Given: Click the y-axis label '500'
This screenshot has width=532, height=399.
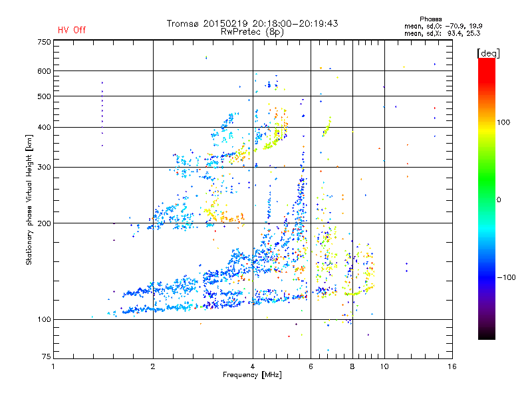Looking at the screenshot, I should (44, 96).
